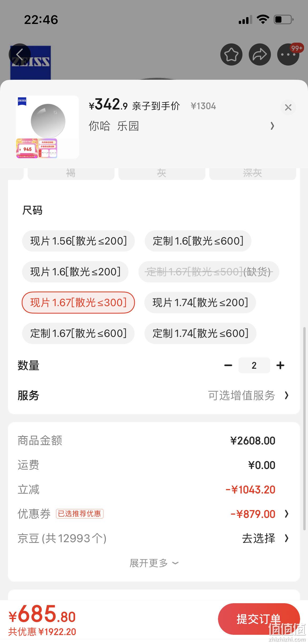
Task: Select the 深灰 color option
Action: pos(252,173)
